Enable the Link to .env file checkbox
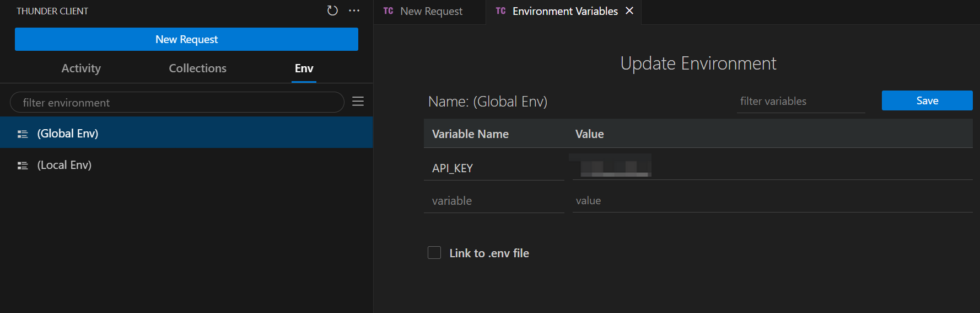Viewport: 980px width, 313px height. pyautogui.click(x=434, y=253)
